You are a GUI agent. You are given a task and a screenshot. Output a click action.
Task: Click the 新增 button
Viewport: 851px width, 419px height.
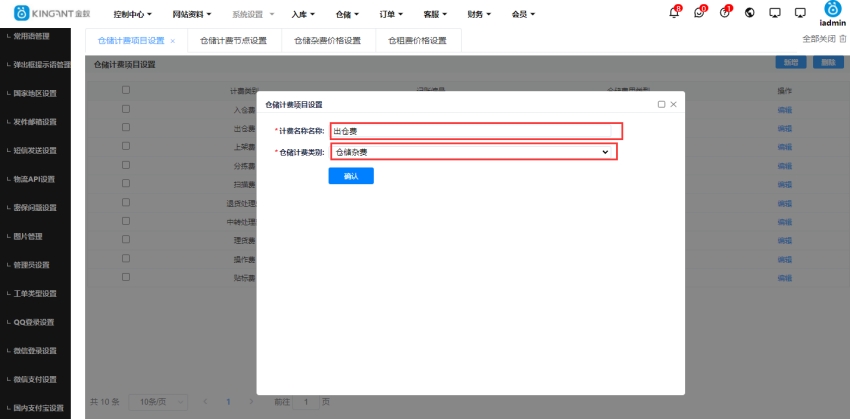791,62
